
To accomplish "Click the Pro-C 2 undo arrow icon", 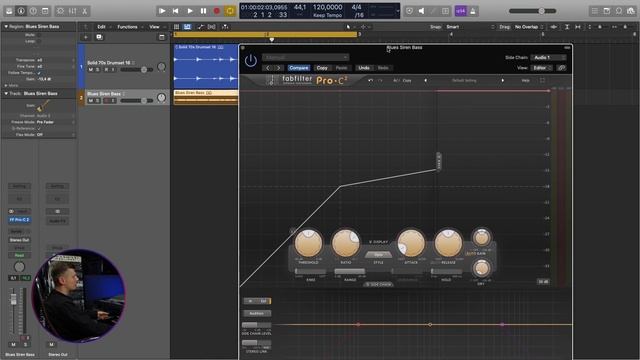I will click(370, 80).
